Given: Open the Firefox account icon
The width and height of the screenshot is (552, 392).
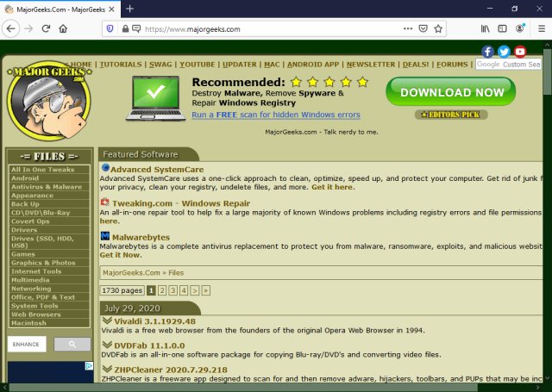Looking at the screenshot, I should click(520, 28).
